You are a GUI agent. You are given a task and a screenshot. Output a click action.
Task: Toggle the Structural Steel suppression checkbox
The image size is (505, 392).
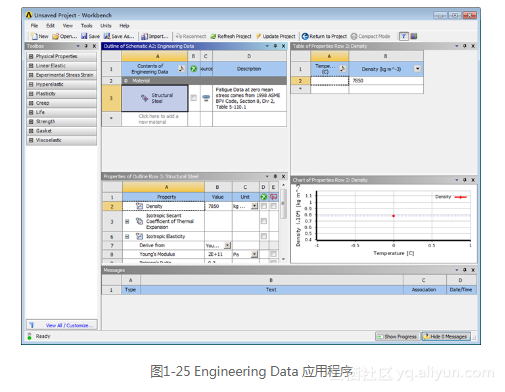click(193, 98)
